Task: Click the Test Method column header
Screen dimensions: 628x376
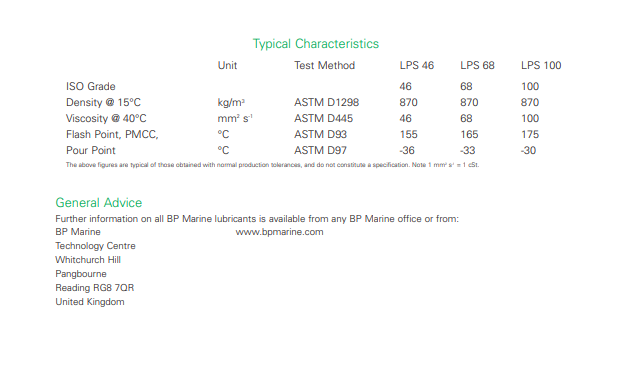Action: click(324, 65)
